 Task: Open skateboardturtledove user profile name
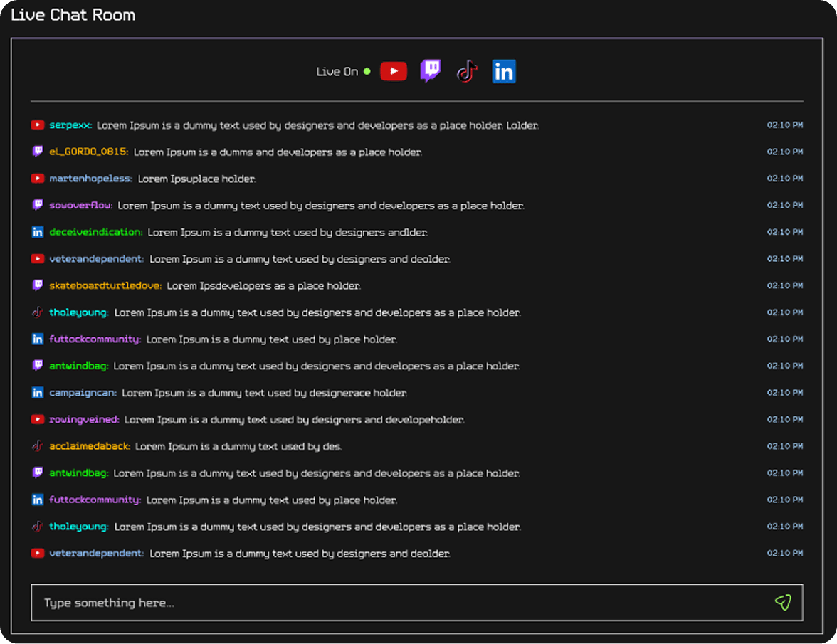point(105,286)
